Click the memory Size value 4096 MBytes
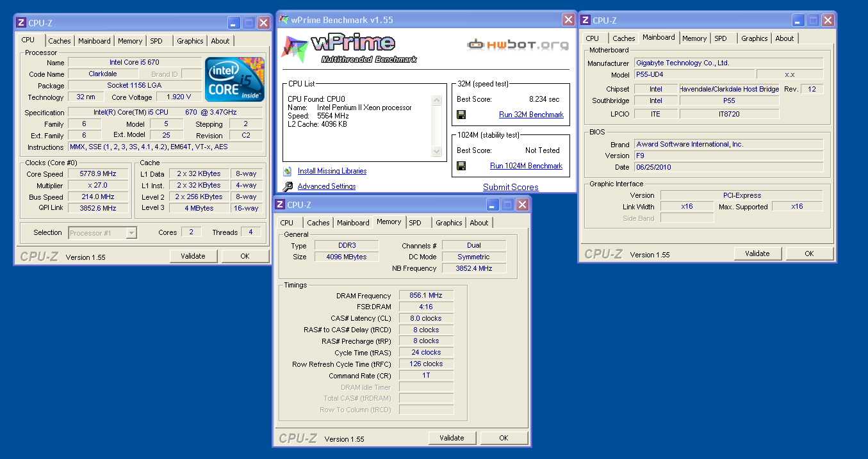Screen dimensions: 868x459 pos(347,257)
